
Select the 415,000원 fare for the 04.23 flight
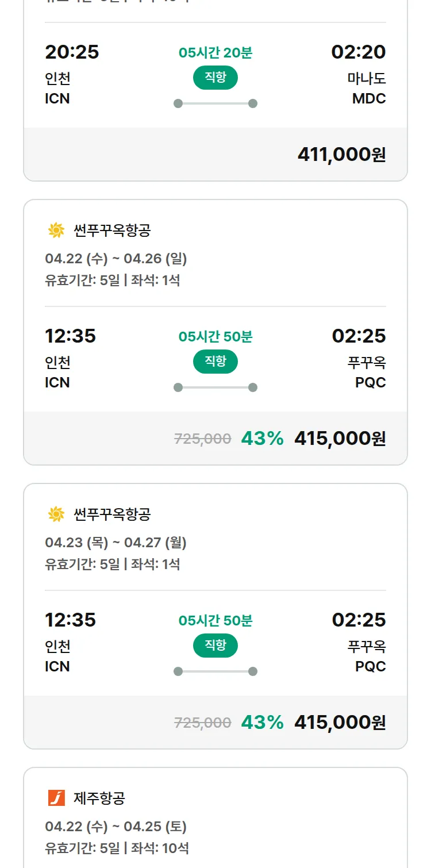point(340,723)
